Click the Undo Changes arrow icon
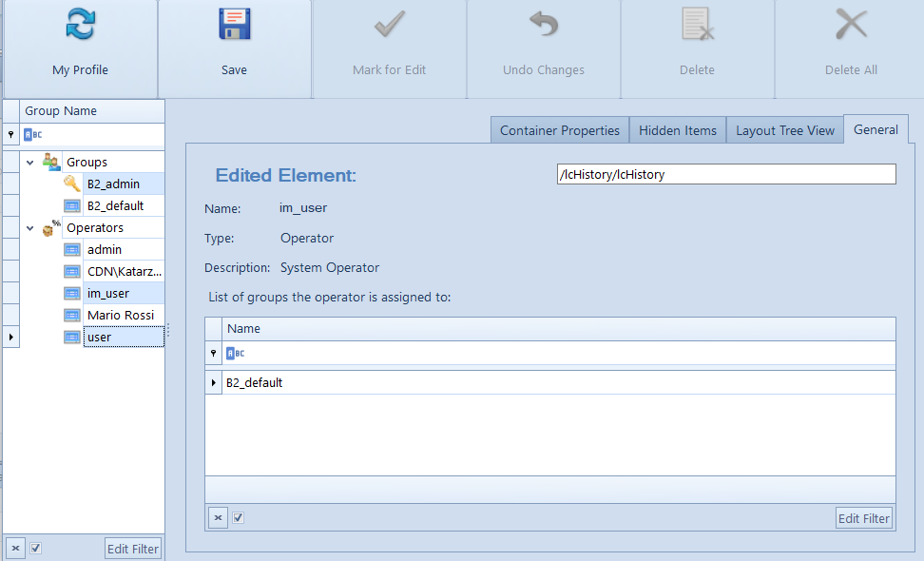924x561 pixels. click(x=544, y=25)
